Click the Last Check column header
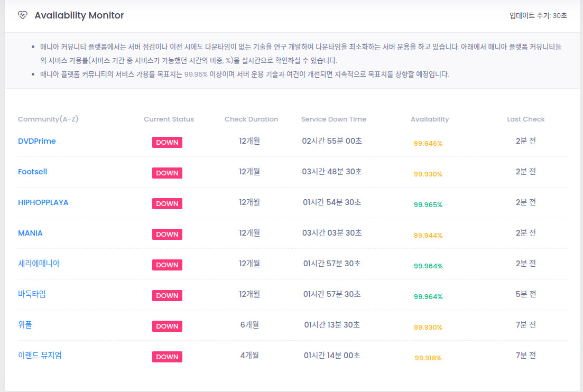This screenshot has width=583, height=392. 525,119
